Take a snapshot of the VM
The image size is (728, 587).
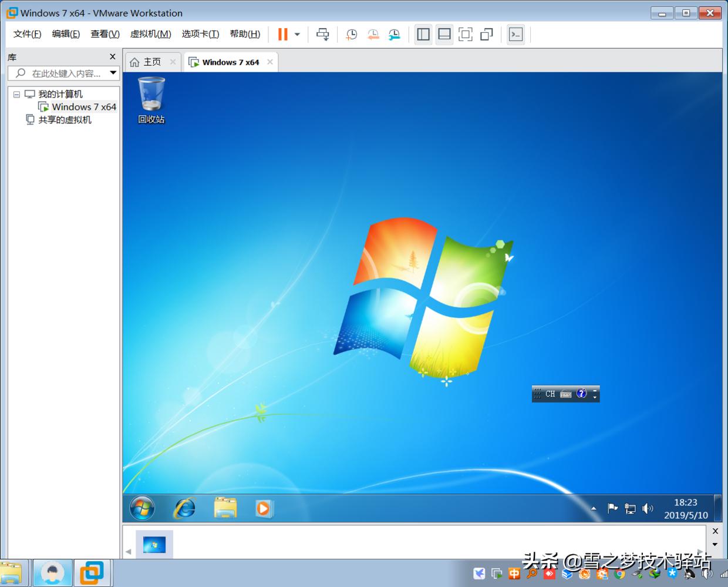(351, 34)
